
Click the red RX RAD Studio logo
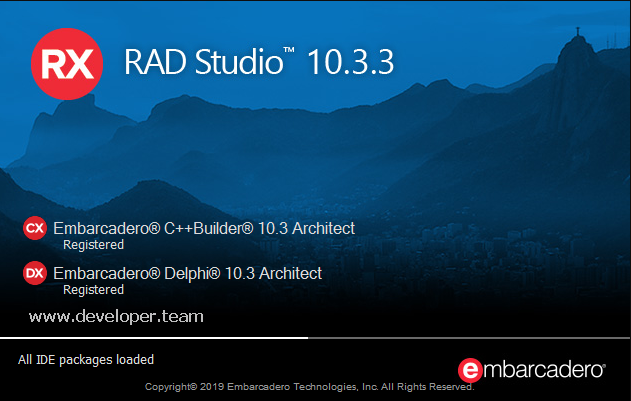click(x=68, y=61)
